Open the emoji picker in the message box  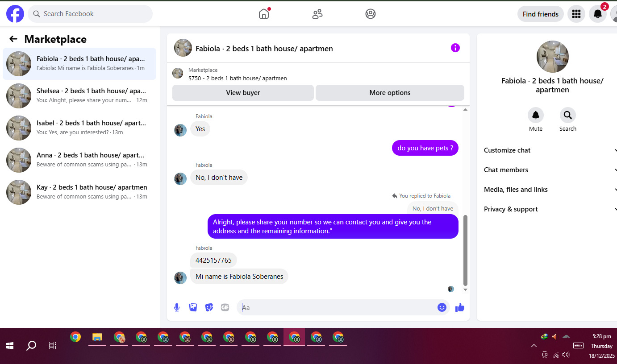point(442,307)
